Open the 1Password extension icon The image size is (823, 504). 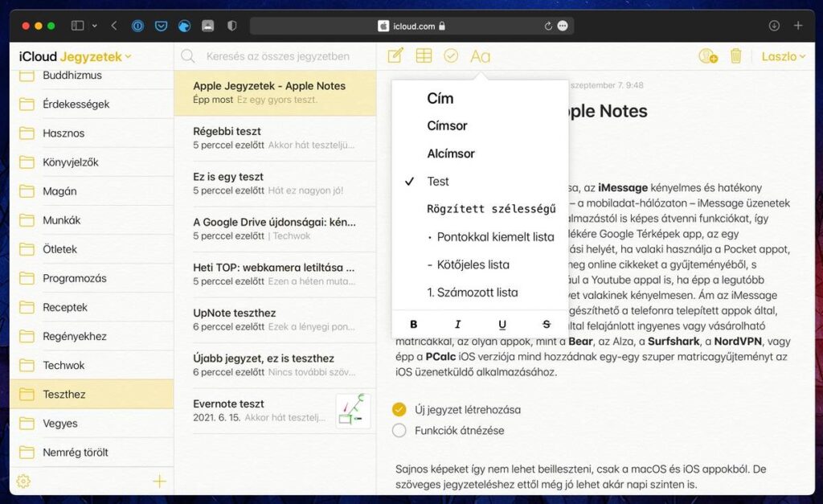(x=137, y=26)
